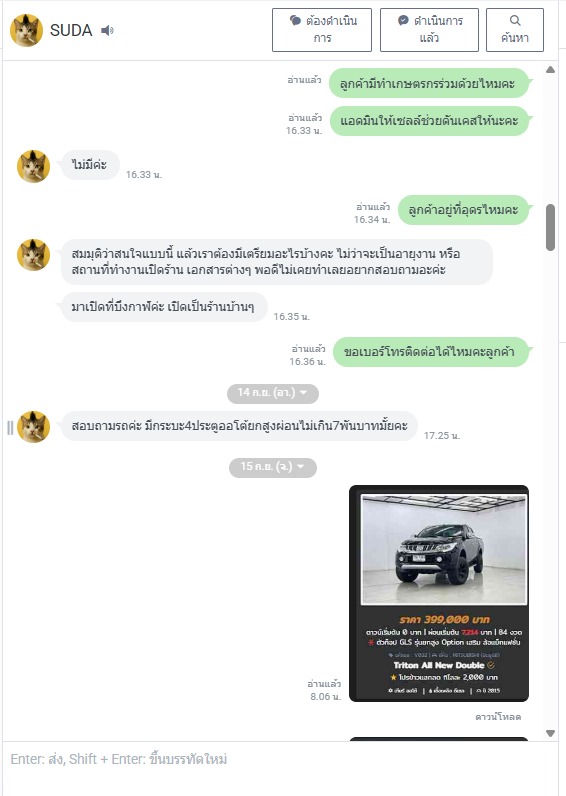Click the chat scrollbar down arrow
The height and width of the screenshot is (796, 566).
pyautogui.click(x=550, y=733)
